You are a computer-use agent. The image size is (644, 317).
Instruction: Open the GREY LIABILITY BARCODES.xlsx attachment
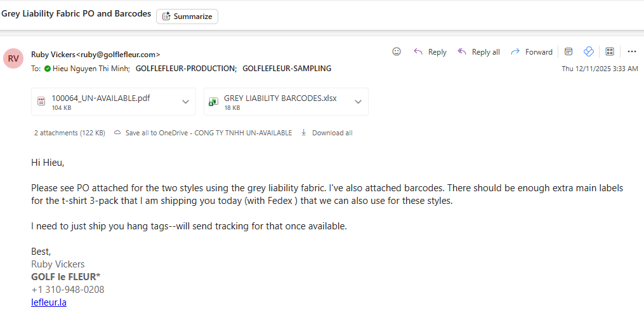click(280, 98)
